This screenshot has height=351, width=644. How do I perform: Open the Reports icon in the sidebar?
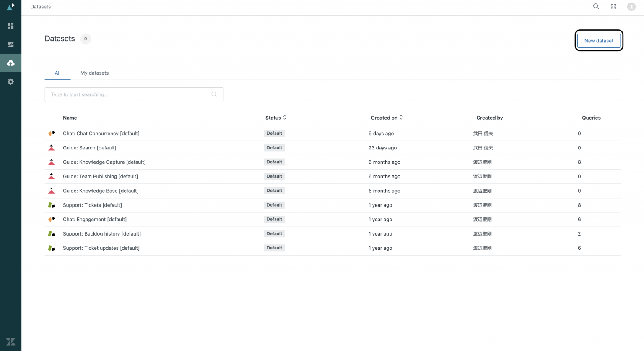click(10, 44)
